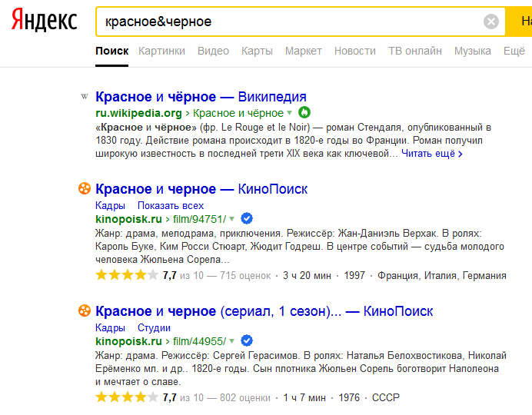Click the Wikipedia favicon beside first result
Viewport: 532px width, 415px height.
pos(85,97)
